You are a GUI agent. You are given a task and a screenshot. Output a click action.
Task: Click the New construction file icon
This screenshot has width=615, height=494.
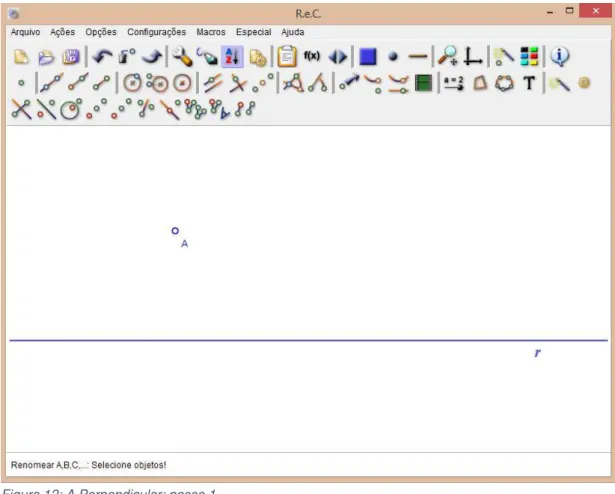tap(22, 57)
